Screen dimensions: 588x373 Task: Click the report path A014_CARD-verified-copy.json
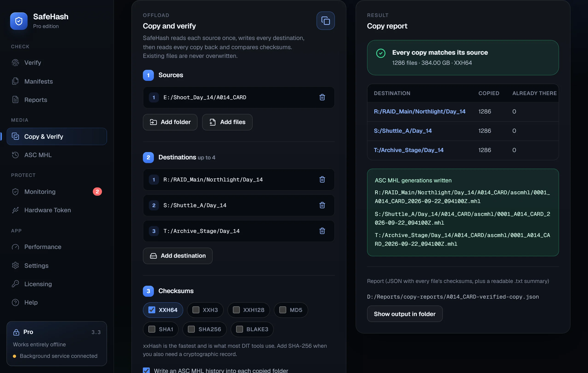pyautogui.click(x=453, y=297)
